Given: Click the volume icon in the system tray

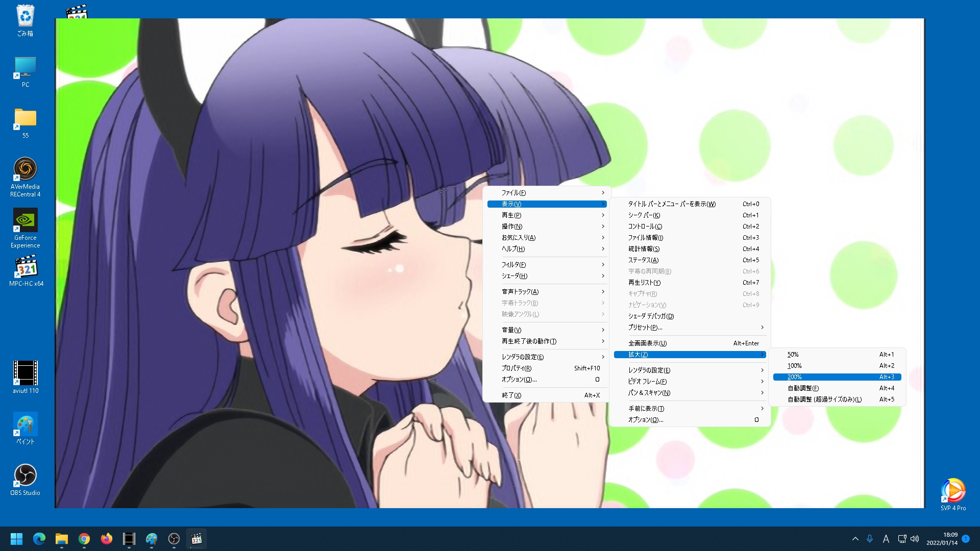Looking at the screenshot, I should pyautogui.click(x=914, y=538).
